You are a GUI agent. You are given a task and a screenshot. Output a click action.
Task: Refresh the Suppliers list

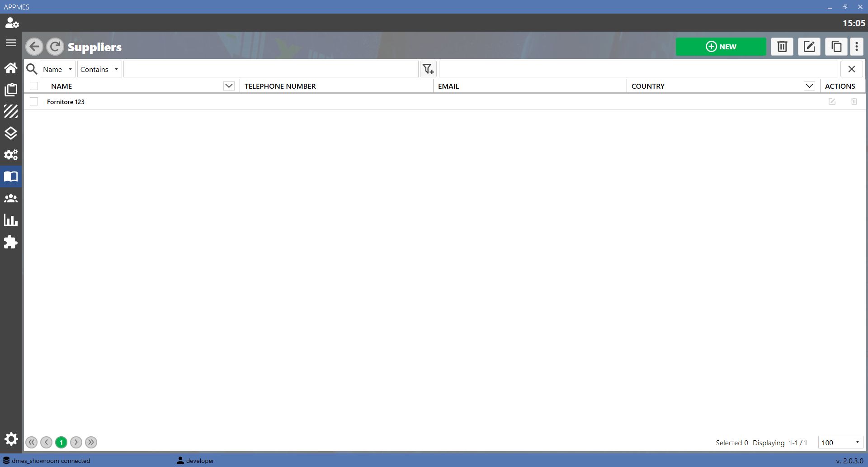click(x=55, y=47)
